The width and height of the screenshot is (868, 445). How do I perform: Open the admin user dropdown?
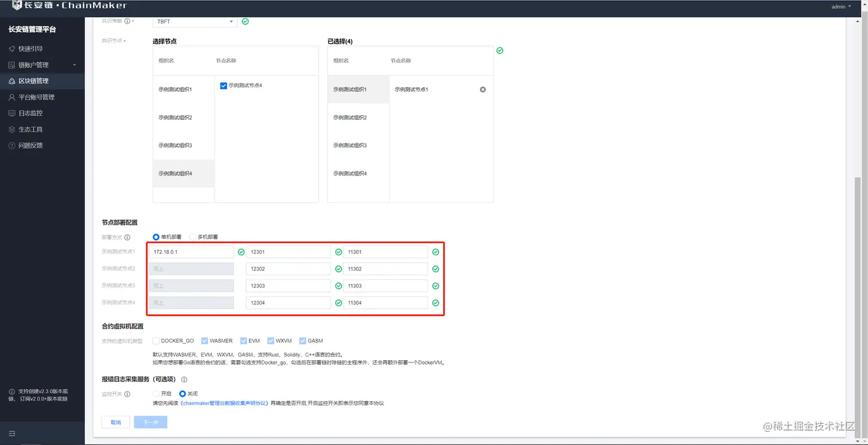[x=842, y=7]
